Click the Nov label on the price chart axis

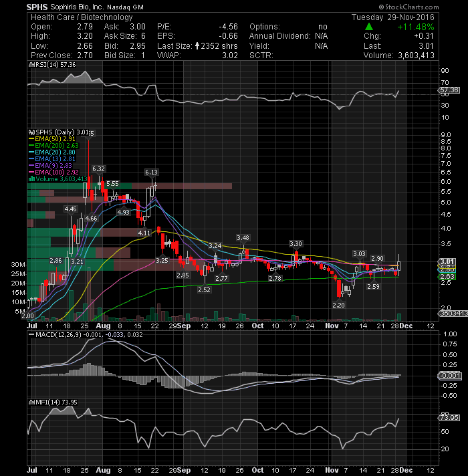click(x=332, y=326)
